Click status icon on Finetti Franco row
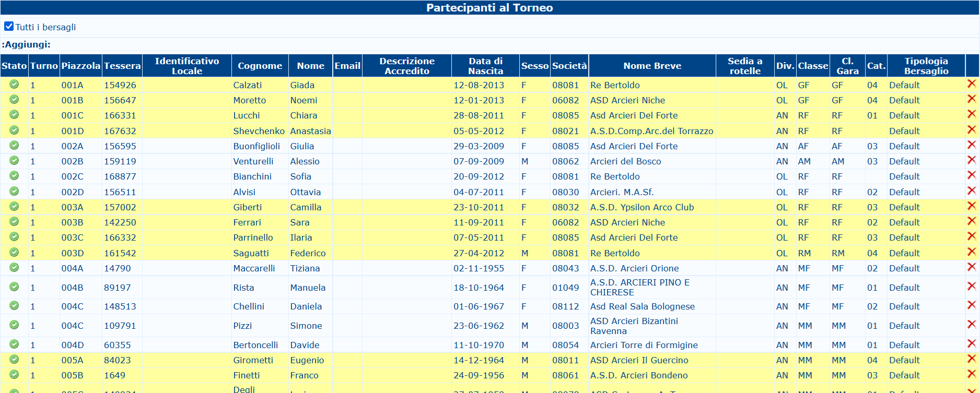Screen dimensions: 980x393 [14, 374]
